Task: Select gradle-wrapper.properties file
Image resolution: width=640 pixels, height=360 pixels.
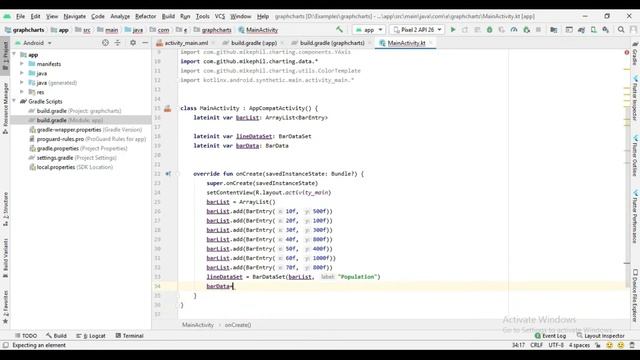Action: 86,129
